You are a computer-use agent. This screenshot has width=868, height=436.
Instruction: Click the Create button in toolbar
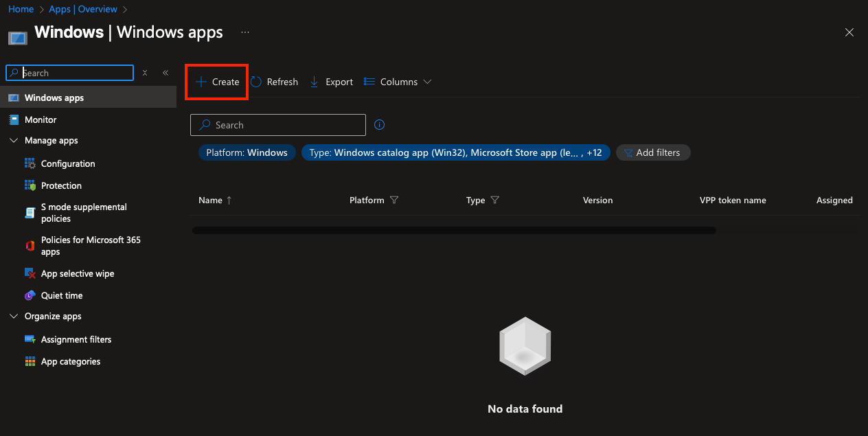[x=217, y=82]
